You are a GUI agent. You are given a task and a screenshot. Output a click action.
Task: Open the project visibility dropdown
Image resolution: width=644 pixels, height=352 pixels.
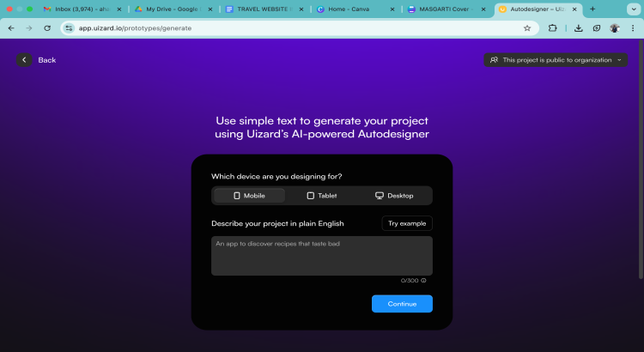tap(556, 60)
